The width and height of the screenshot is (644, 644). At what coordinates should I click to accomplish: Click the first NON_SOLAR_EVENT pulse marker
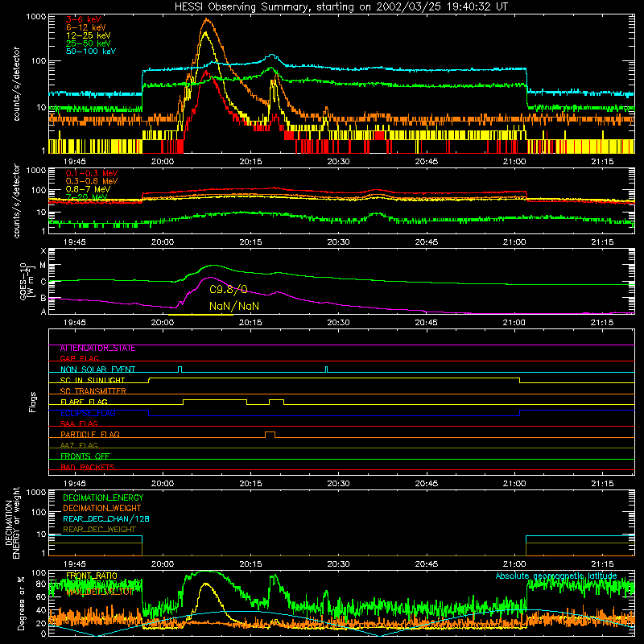click(x=180, y=369)
